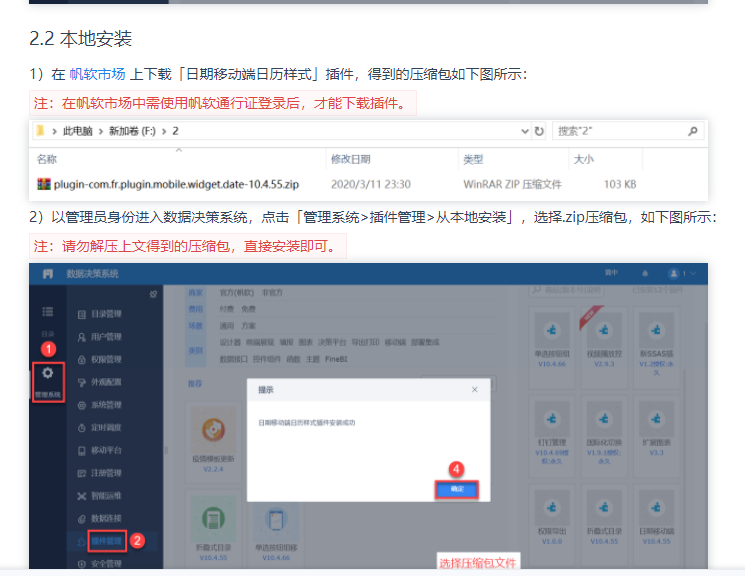Filter plugins by 非官方
745x576 pixels.
tap(272, 292)
